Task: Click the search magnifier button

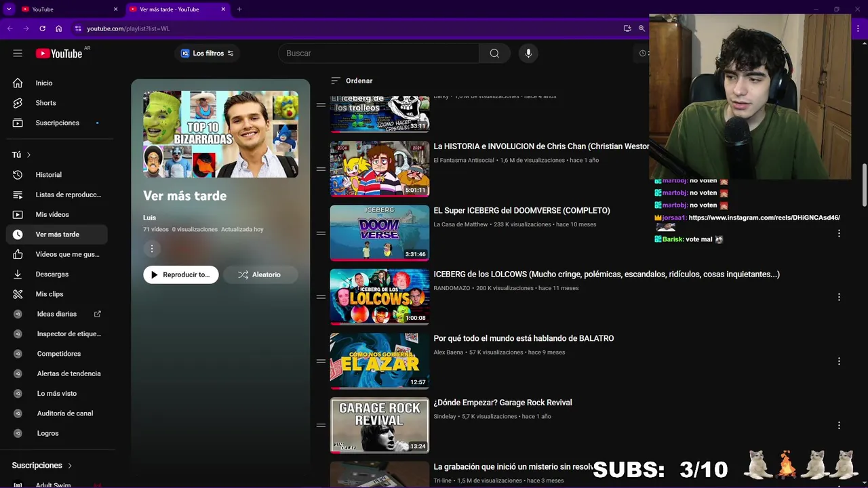Action: [x=494, y=53]
